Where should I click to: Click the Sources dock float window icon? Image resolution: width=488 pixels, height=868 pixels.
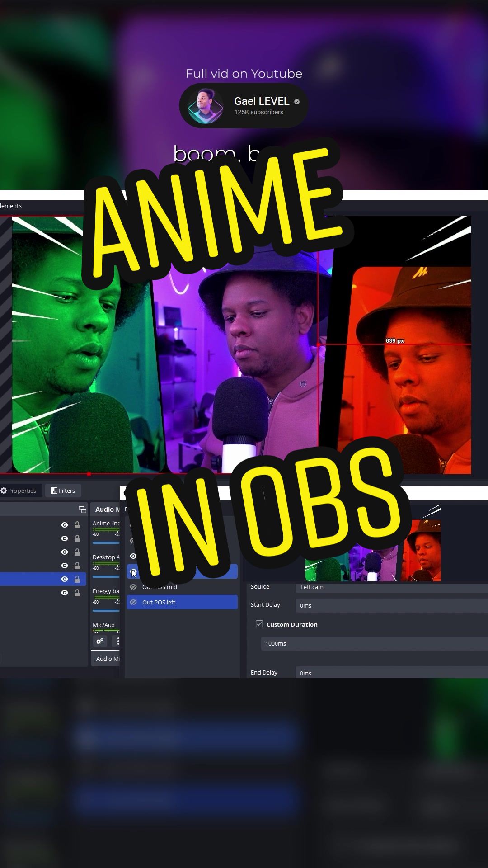(x=82, y=509)
